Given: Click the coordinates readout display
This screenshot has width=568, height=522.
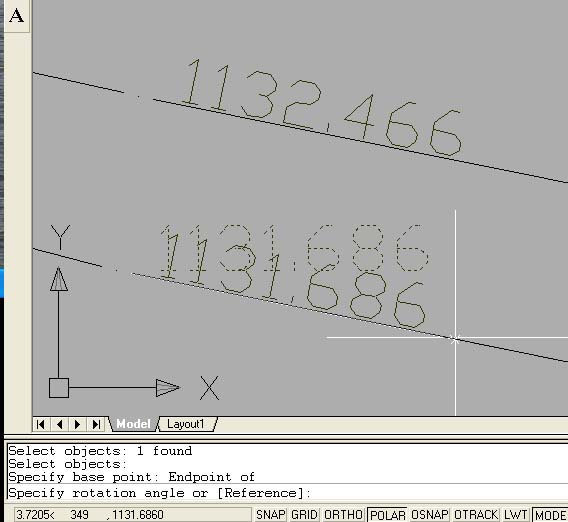Looking at the screenshot, I should [133, 515].
